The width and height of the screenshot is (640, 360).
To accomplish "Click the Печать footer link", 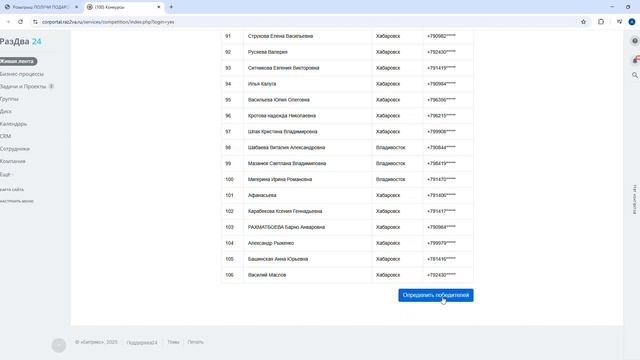I will [196, 342].
